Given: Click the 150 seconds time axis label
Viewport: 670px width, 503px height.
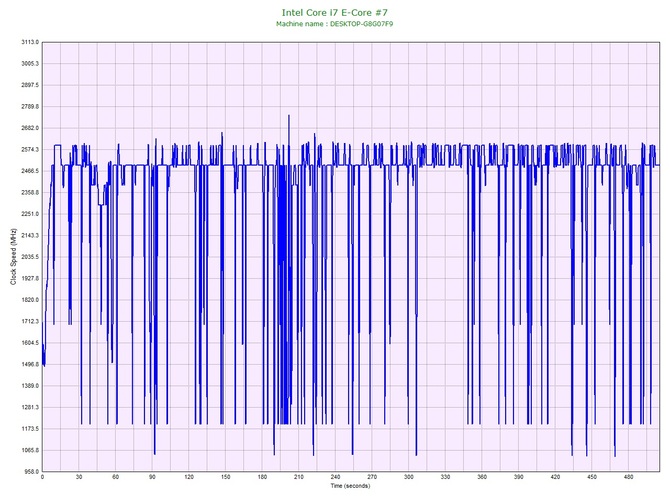Looking at the screenshot, I should pos(226,477).
